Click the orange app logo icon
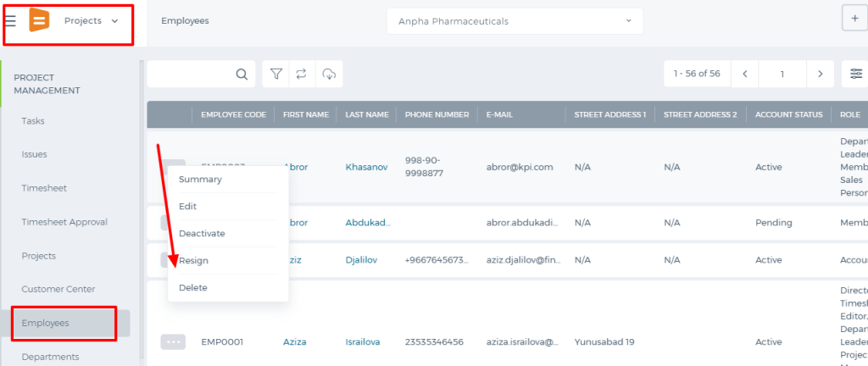 pyautogui.click(x=39, y=20)
